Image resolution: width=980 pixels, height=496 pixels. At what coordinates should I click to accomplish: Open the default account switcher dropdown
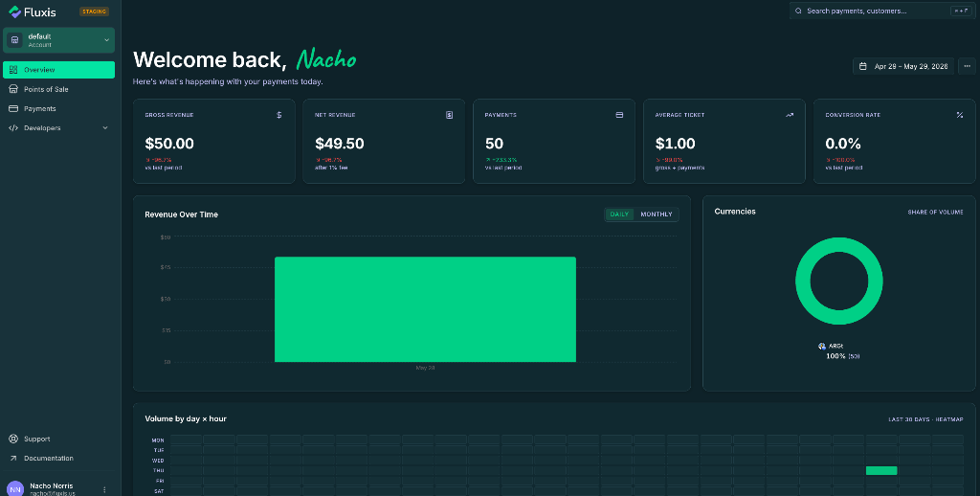click(58, 40)
